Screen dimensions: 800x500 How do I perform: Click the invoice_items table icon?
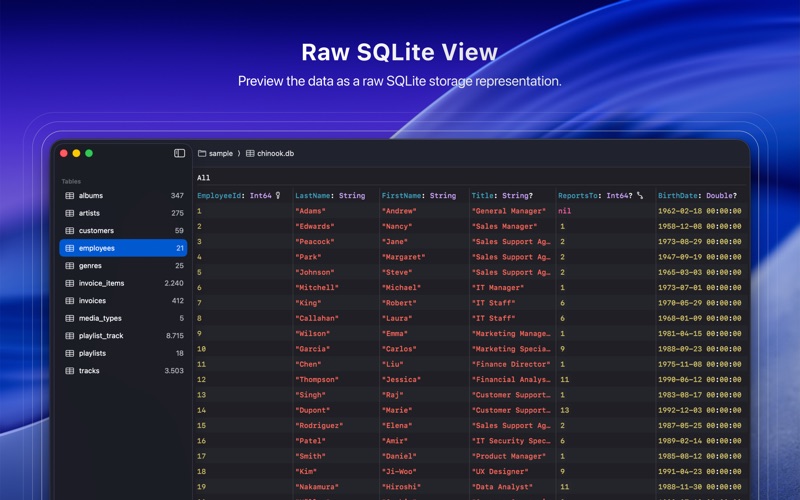pos(69,283)
